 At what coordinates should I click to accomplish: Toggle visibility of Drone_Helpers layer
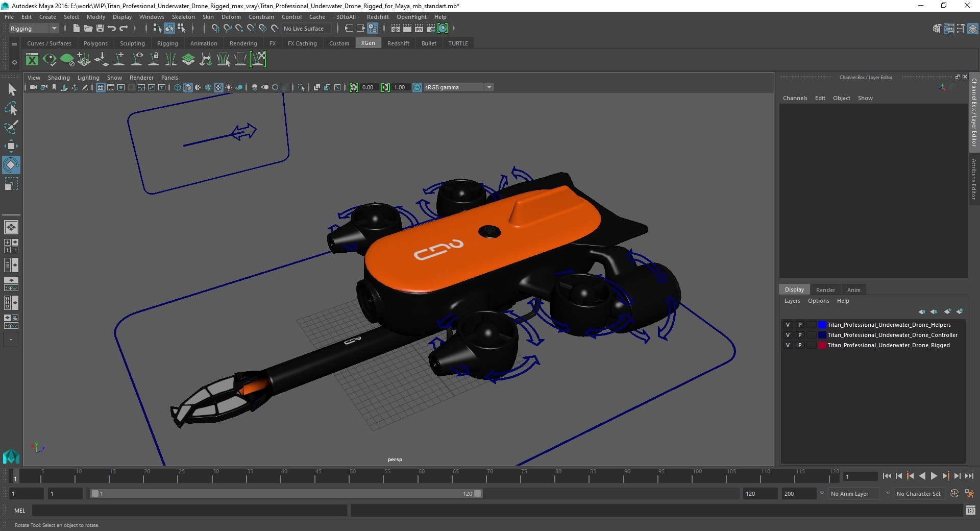click(x=788, y=325)
